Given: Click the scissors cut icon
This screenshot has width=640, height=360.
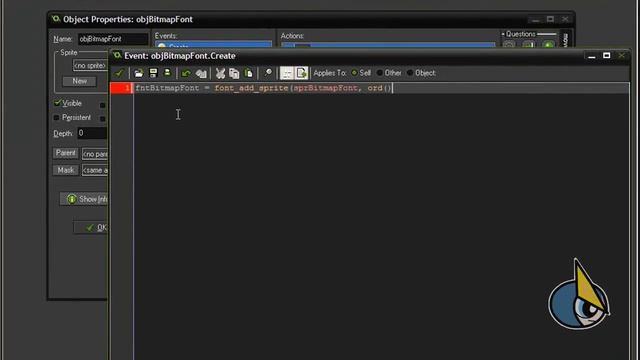Looking at the screenshot, I should point(220,73).
